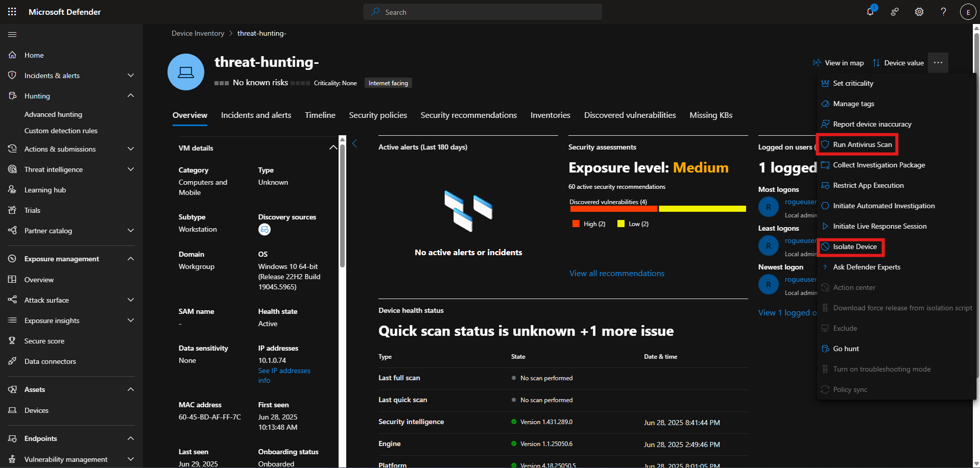Click the High vulnerabilities red bar

[613, 209]
